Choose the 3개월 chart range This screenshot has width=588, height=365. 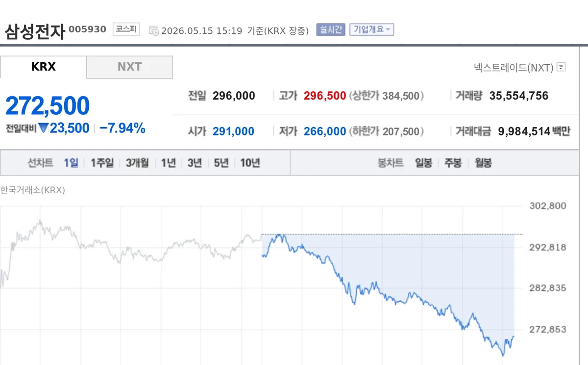(137, 163)
